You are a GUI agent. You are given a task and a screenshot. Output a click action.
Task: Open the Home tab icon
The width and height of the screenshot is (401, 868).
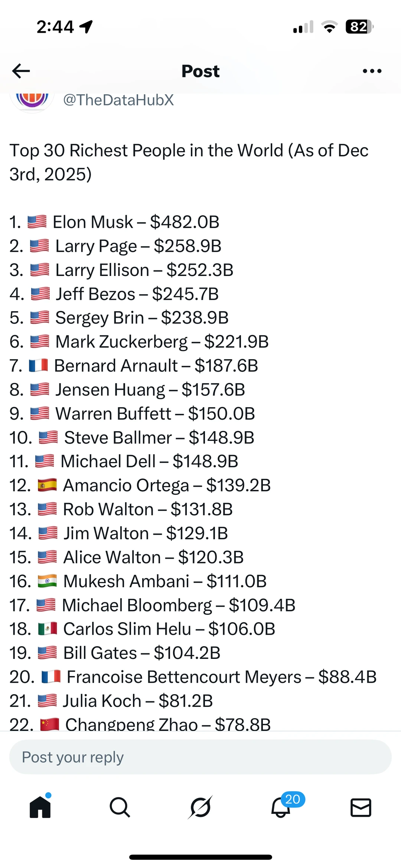click(x=40, y=806)
